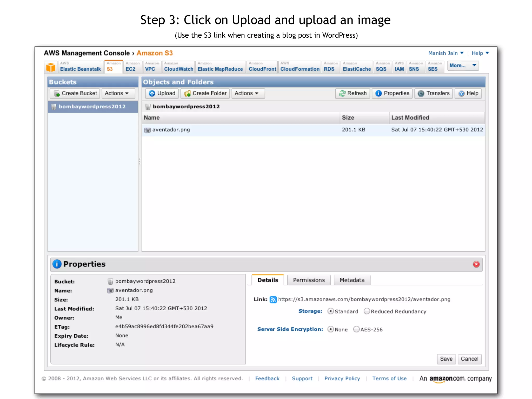Screen dimensions: 532x399
Task: Open the RDS service tab
Action: (330, 67)
